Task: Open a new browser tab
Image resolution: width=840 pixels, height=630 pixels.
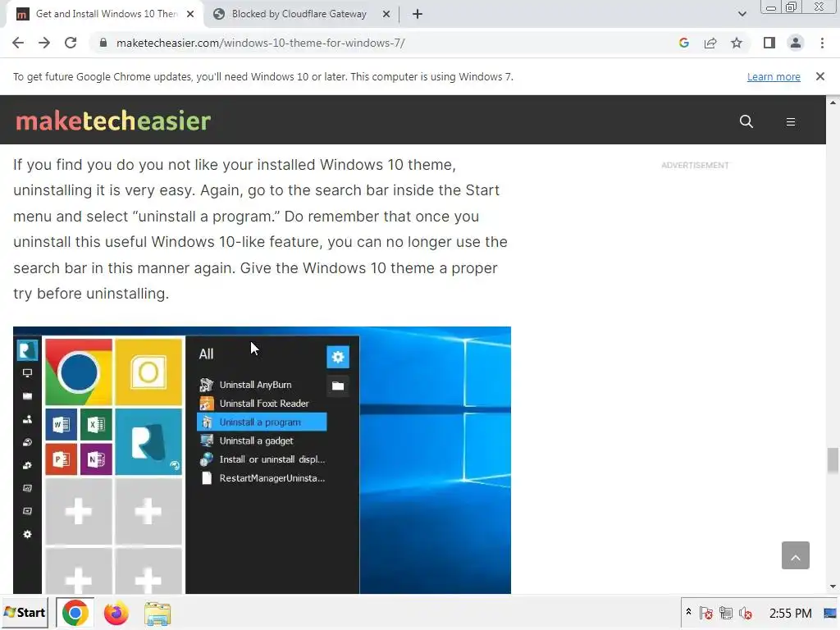Action: [418, 14]
